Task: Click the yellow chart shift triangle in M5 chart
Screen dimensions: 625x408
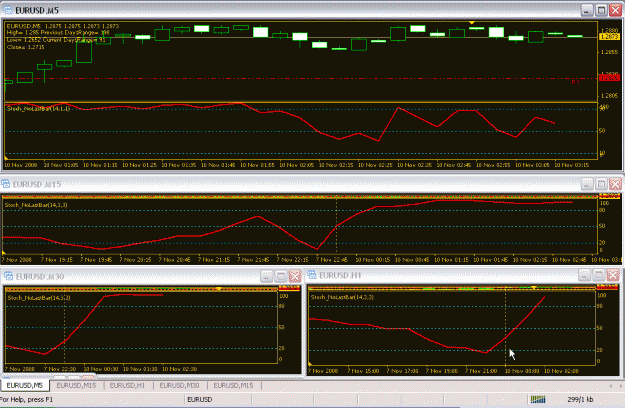Action: (472, 23)
